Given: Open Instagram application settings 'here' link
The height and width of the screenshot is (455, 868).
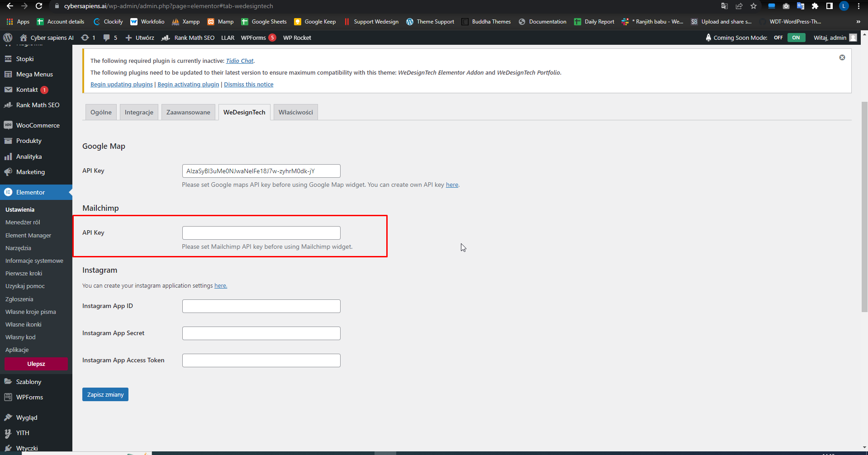Looking at the screenshot, I should point(221,285).
